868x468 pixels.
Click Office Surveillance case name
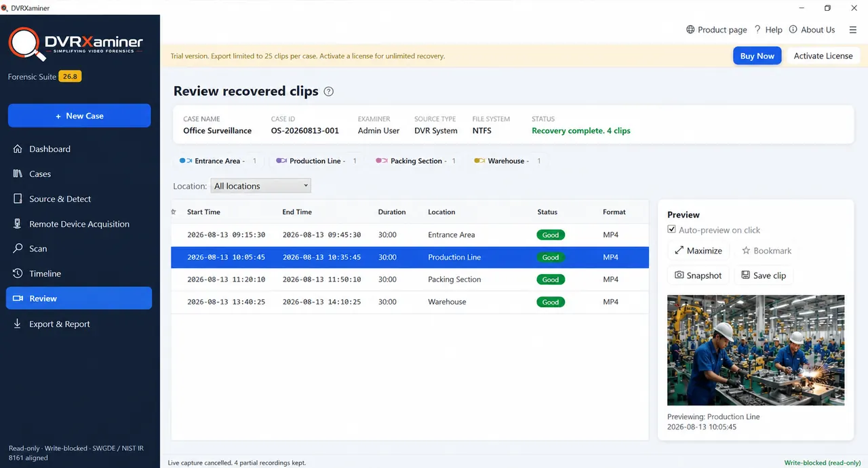pyautogui.click(x=217, y=131)
